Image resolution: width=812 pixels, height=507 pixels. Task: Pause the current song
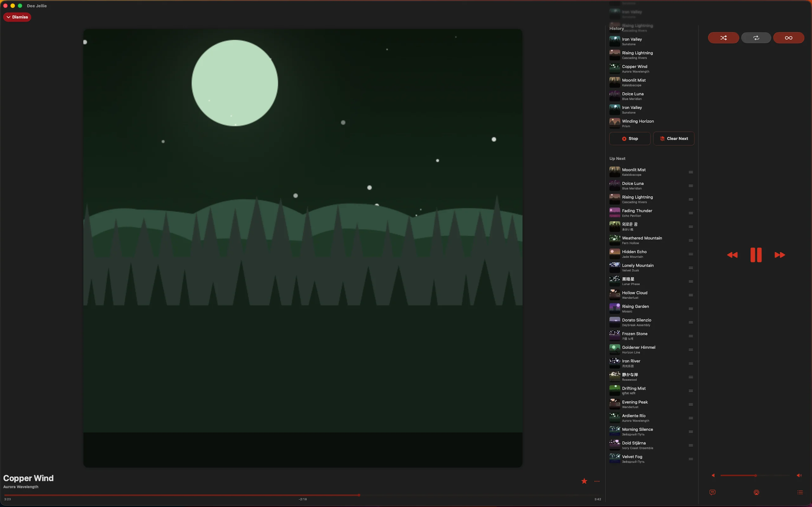pyautogui.click(x=756, y=255)
